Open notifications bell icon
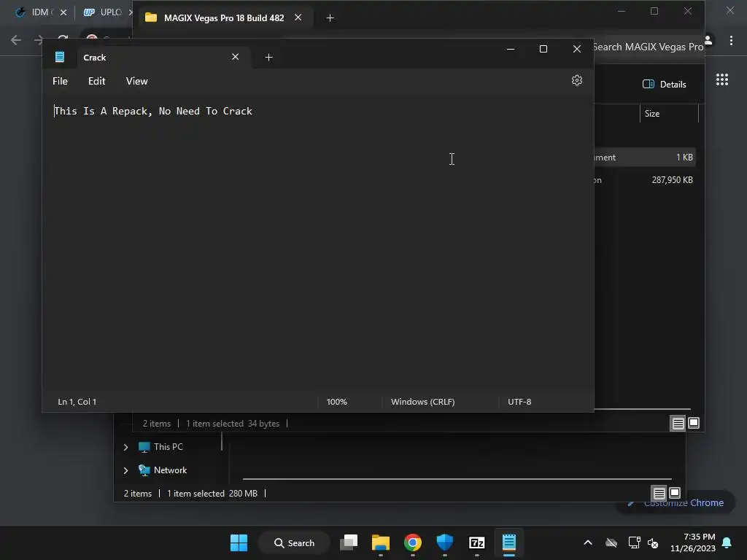 727,542
